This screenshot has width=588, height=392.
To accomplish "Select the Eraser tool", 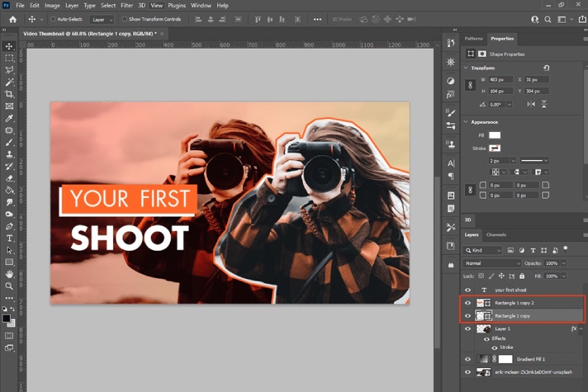I will click(x=9, y=178).
